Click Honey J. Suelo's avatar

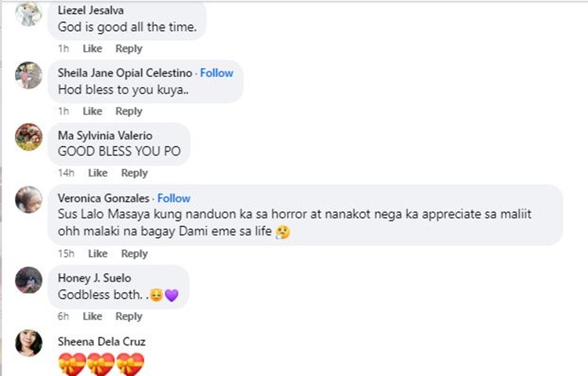pos(28,280)
